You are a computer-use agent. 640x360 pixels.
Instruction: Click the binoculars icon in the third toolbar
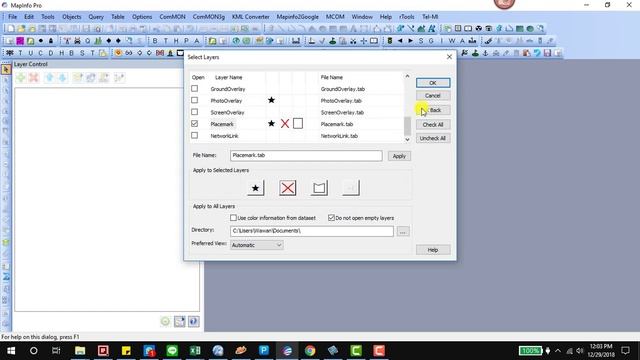129,53
